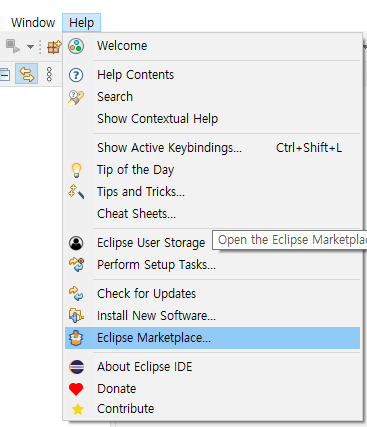This screenshot has width=367, height=427.
Task: Open the View Menu three-dots icon
Action: click(49, 74)
